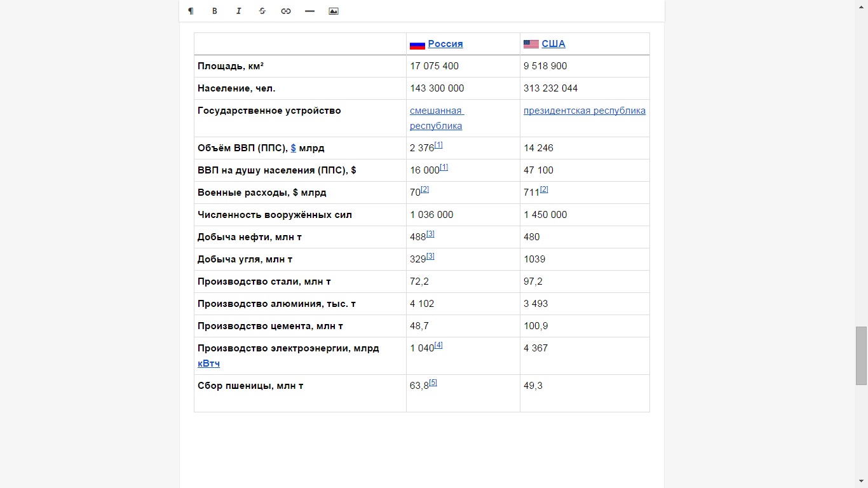Open the смешанная республика link

(437, 118)
